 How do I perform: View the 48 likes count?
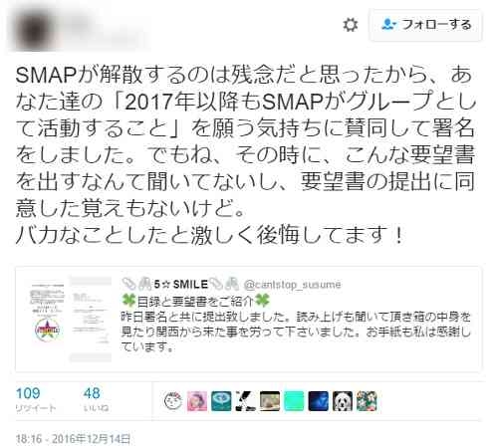pyautogui.click(x=96, y=399)
